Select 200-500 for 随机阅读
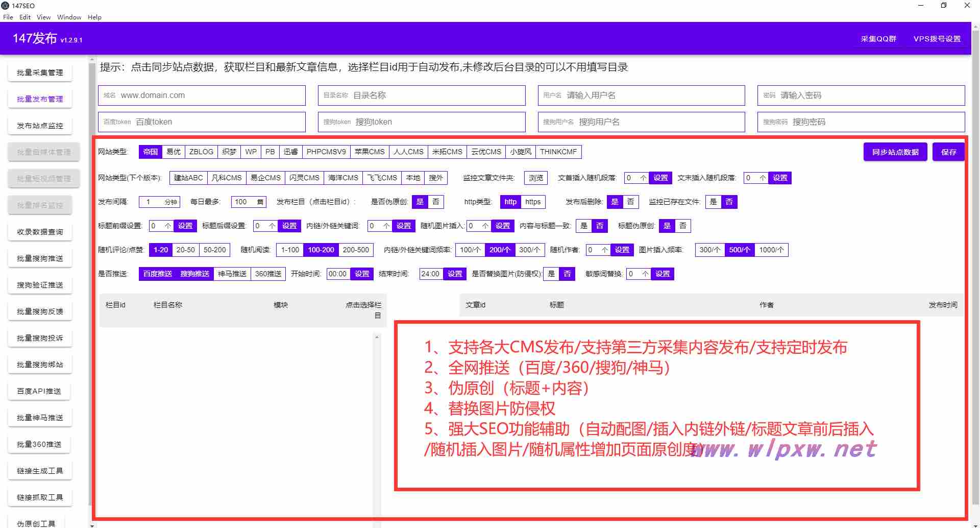This screenshot has height=528, width=980. (x=356, y=250)
